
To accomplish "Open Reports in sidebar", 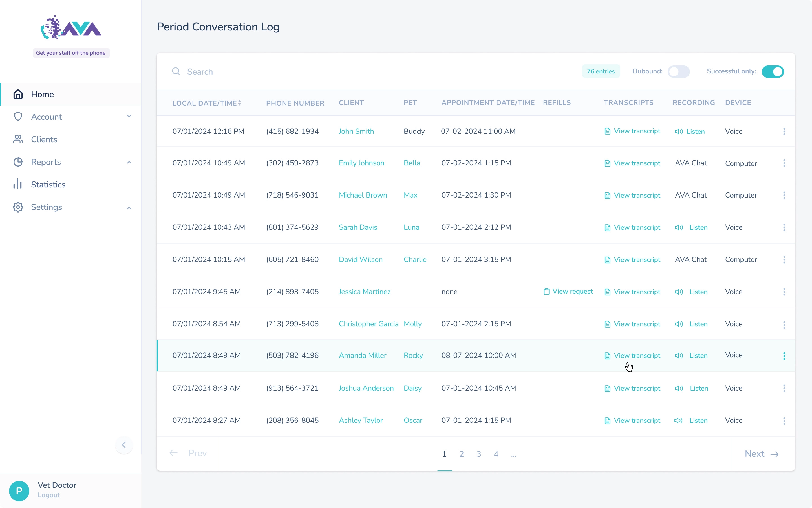I will 71,162.
